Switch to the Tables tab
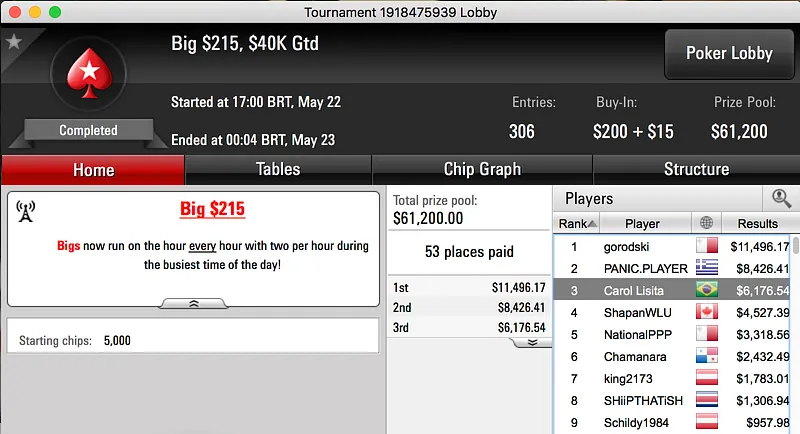This screenshot has height=434, width=800. tap(278, 170)
